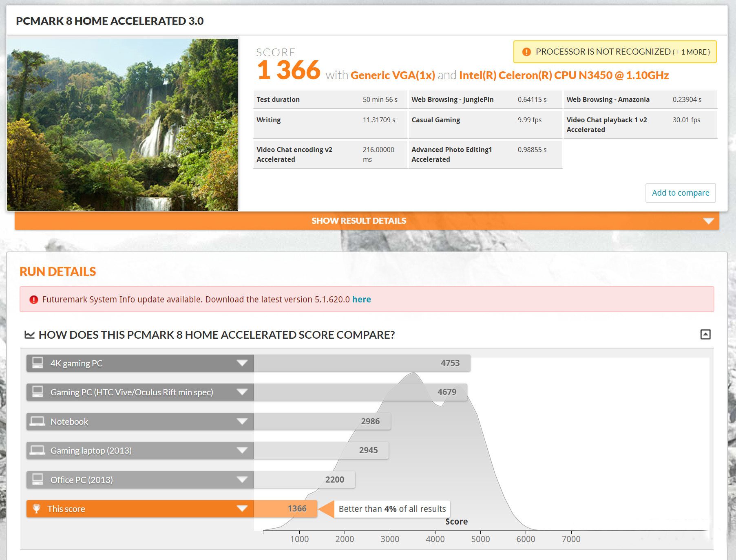Click the RUN DETAILS heading
Image resolution: width=736 pixels, height=560 pixels.
pos(58,271)
